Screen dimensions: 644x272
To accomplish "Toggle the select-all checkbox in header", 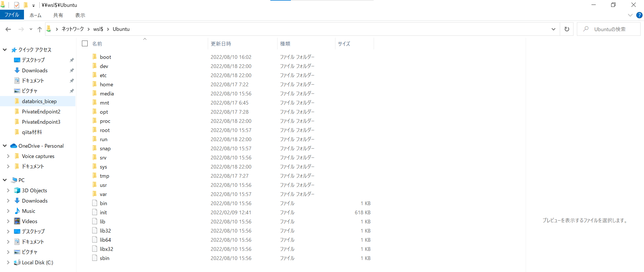I will pyautogui.click(x=85, y=43).
